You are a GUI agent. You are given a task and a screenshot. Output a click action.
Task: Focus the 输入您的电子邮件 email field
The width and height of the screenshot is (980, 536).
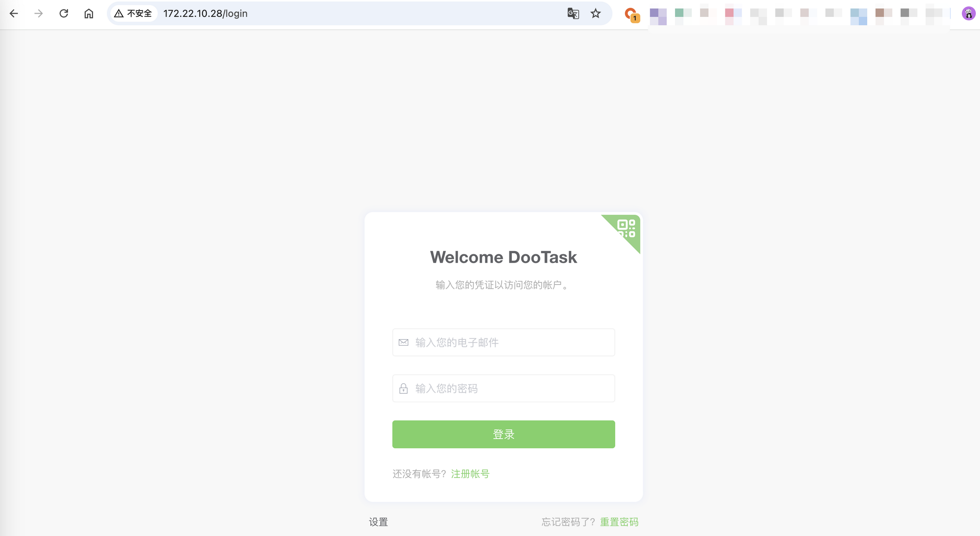510,342
